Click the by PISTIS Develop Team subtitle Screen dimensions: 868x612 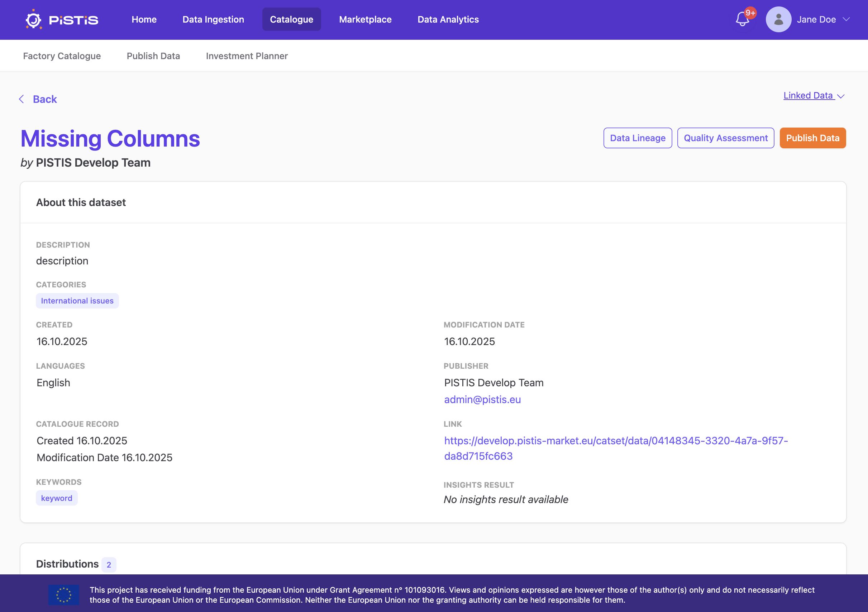coord(85,163)
